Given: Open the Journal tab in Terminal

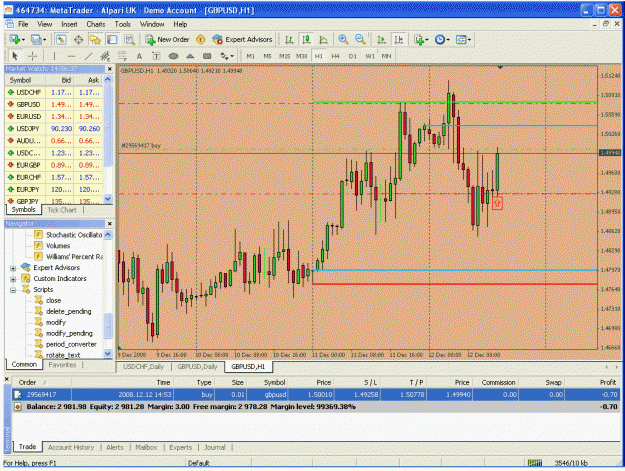Looking at the screenshot, I should [215, 447].
